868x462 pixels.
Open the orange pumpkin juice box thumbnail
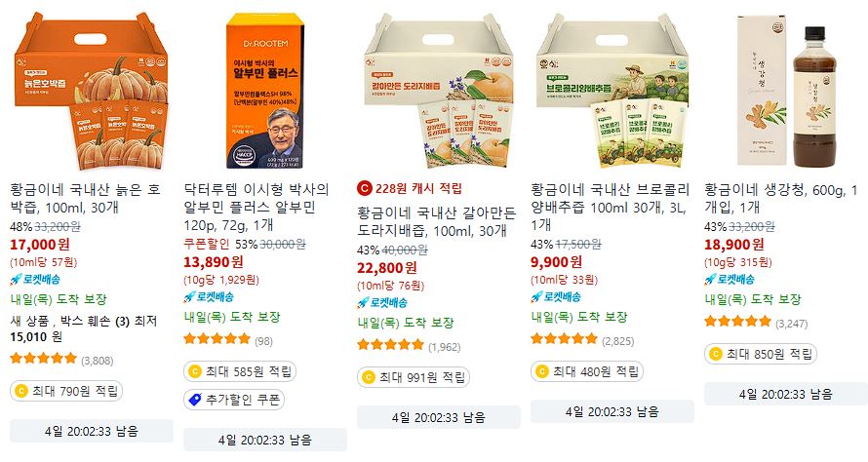[x=92, y=92]
